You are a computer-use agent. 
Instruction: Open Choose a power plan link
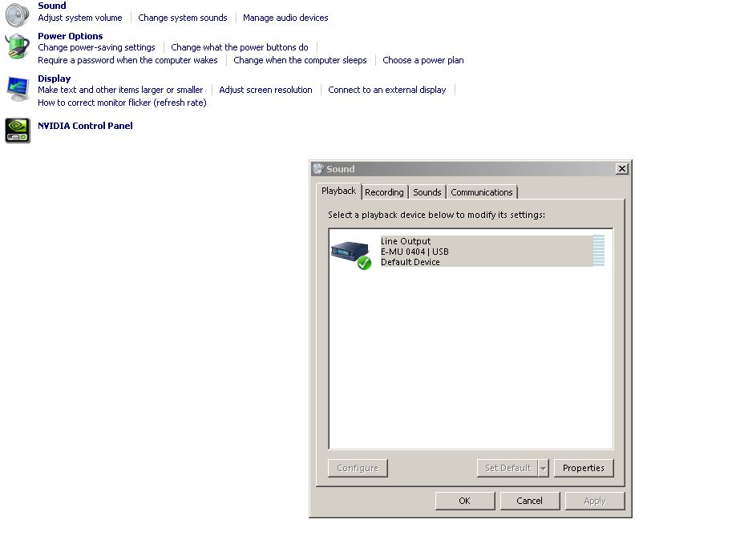pos(423,60)
